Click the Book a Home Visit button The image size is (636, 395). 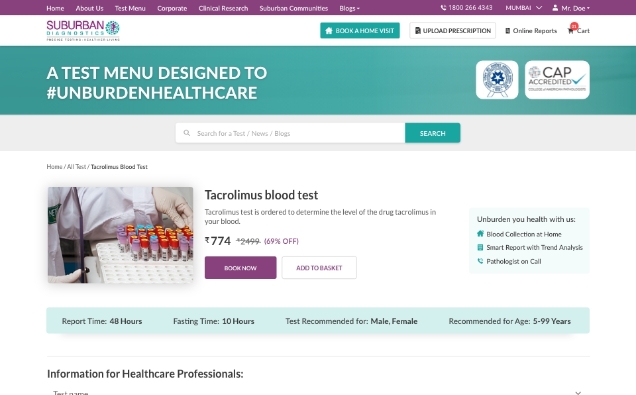[x=360, y=30]
